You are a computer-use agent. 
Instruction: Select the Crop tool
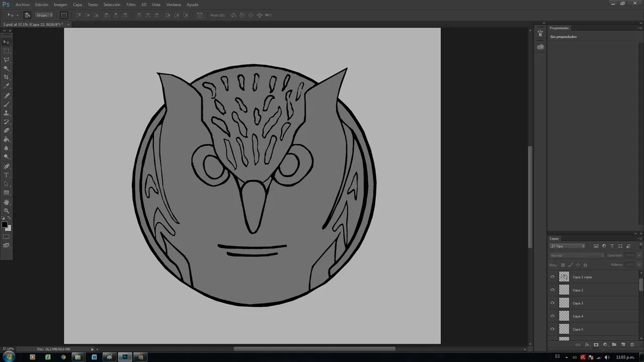(7, 77)
